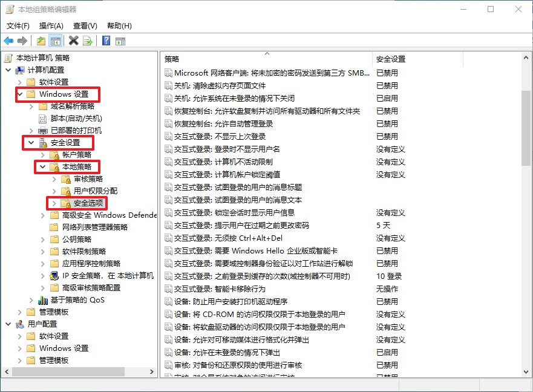Open the 操作(A) menu
The width and height of the screenshot is (533, 392).
[51, 26]
